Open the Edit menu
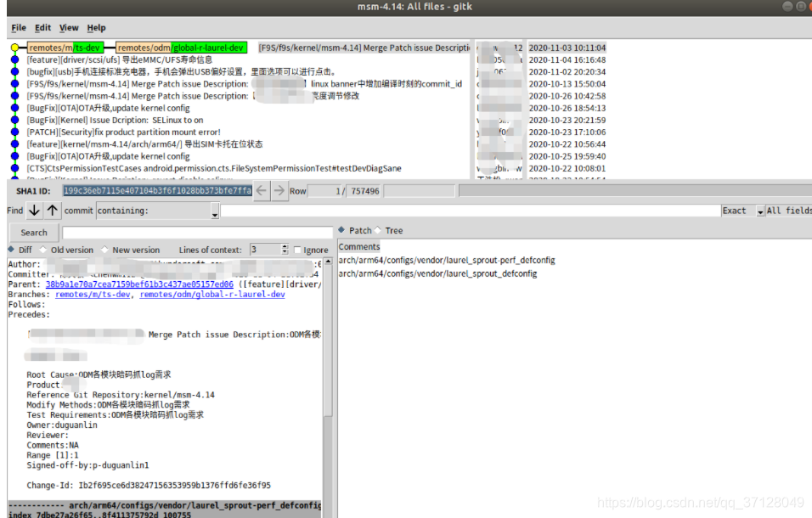 pyautogui.click(x=42, y=28)
